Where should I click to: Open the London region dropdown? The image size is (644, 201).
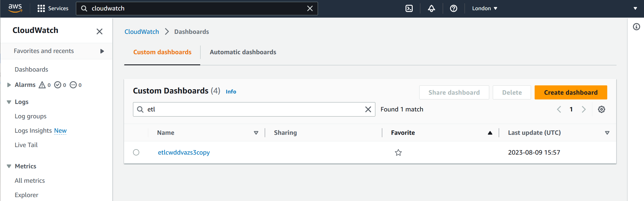tap(485, 8)
